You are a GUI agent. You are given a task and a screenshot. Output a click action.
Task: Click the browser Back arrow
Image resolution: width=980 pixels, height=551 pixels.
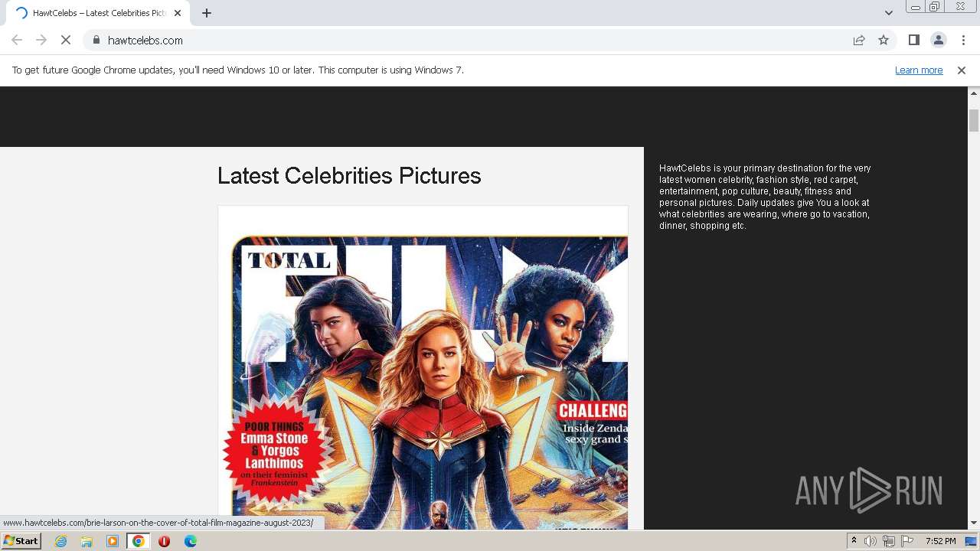point(17,40)
